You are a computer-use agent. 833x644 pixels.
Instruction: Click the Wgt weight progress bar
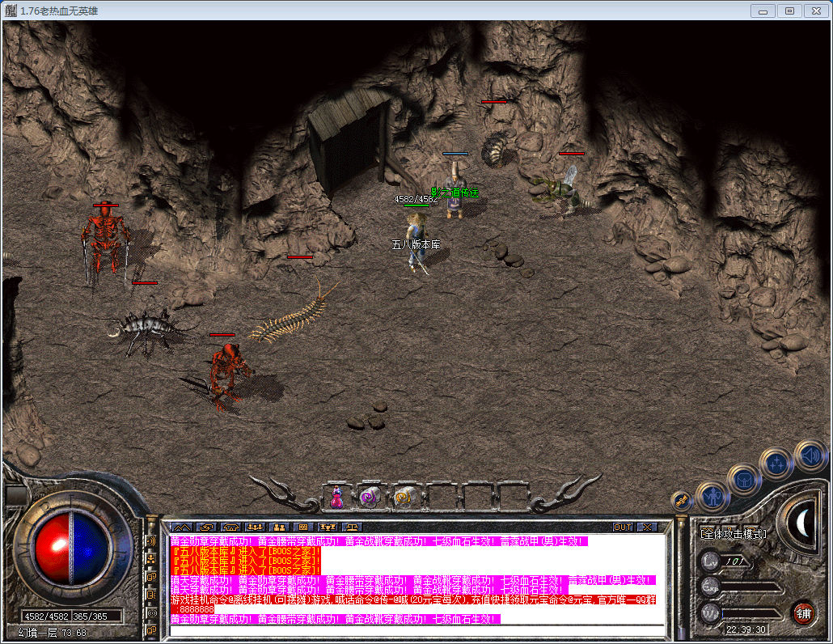click(751, 614)
